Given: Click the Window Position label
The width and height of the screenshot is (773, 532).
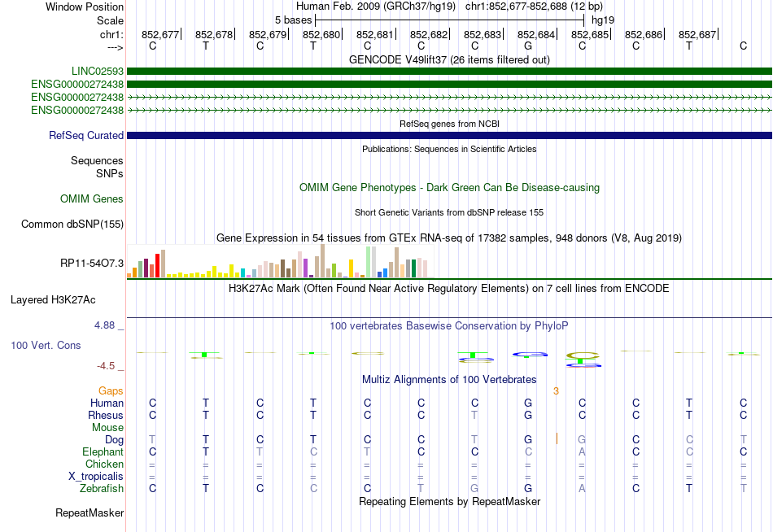Looking at the screenshot, I should point(85,7).
